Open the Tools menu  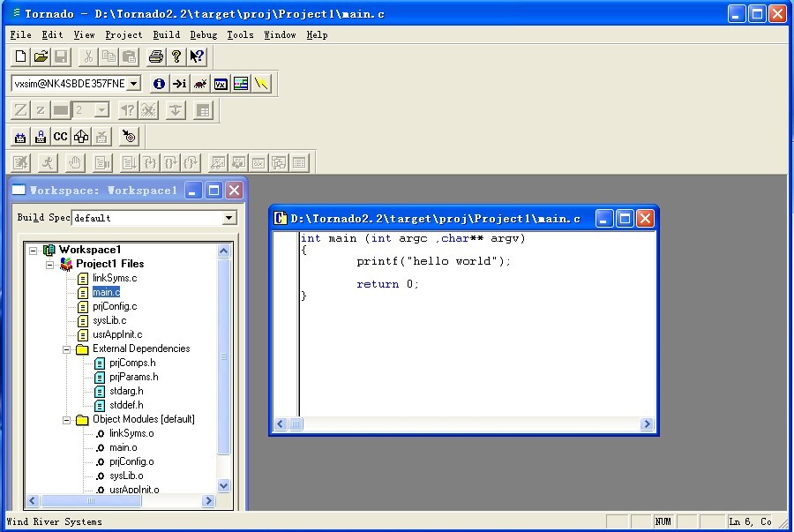pyautogui.click(x=240, y=35)
